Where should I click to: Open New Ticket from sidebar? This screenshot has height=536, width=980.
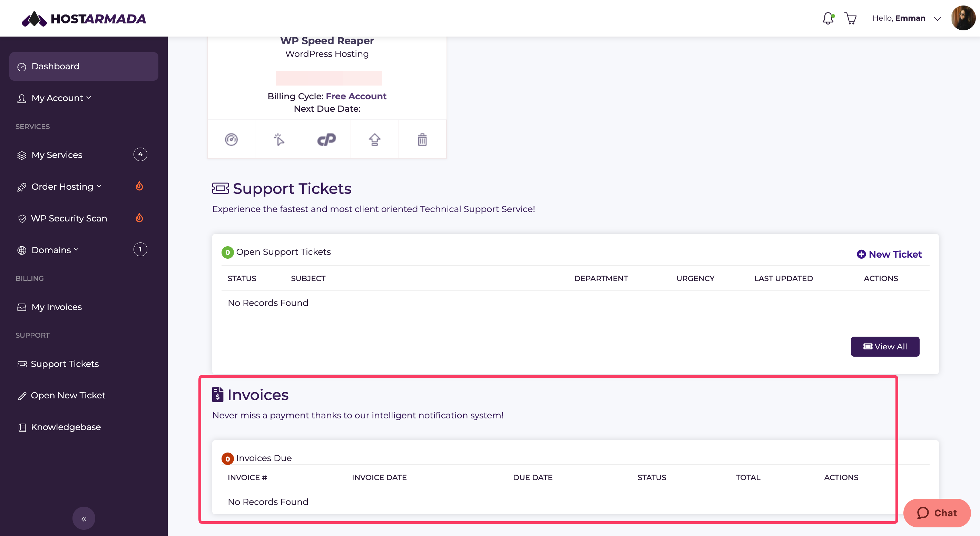coord(68,395)
